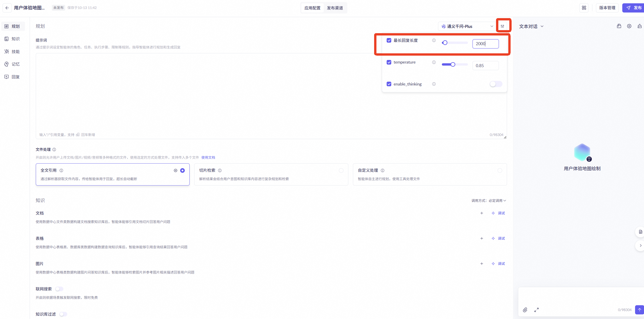
Task: Expand the 文本对话 dropdown
Action: [531, 26]
